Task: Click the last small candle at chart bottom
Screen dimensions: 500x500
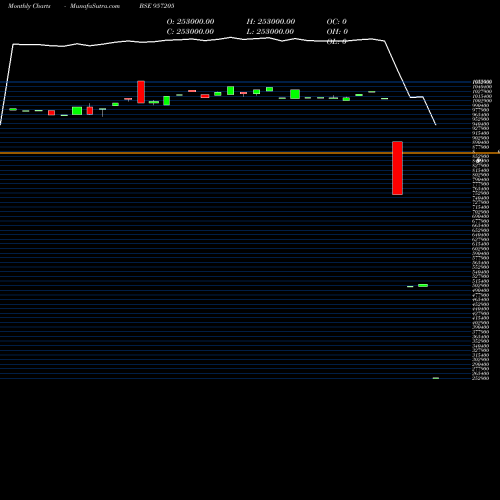Action: coord(436,378)
